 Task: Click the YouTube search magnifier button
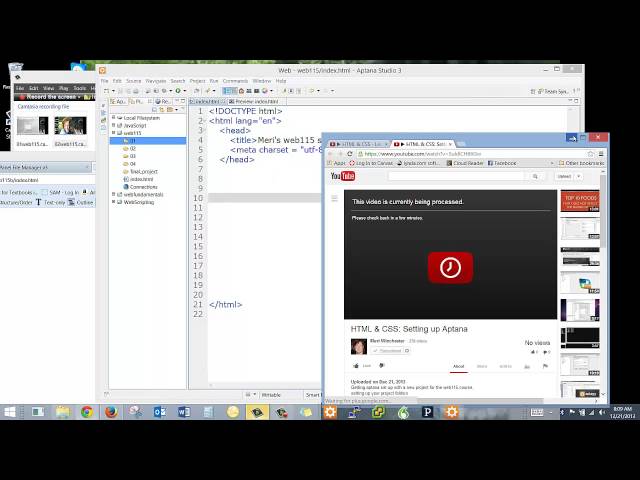[535, 176]
